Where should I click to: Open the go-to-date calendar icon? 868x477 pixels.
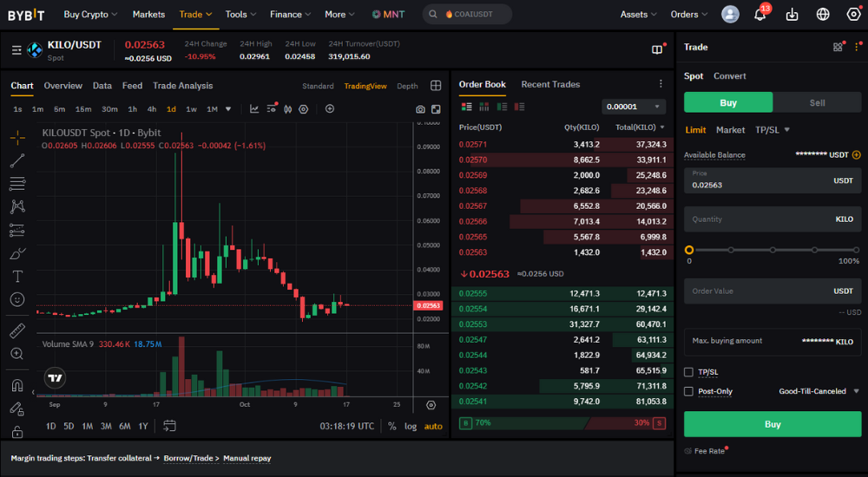[x=169, y=426]
